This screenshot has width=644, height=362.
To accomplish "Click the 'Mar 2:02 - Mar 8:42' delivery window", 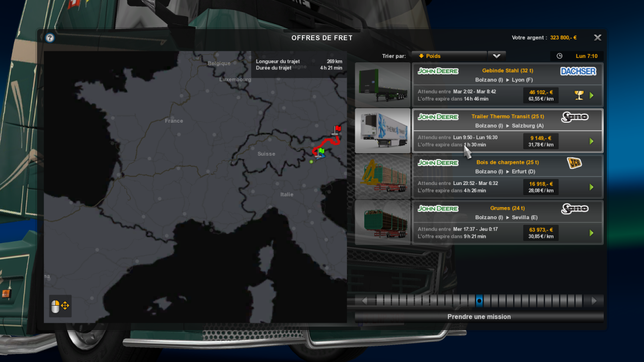I will pos(474,92).
